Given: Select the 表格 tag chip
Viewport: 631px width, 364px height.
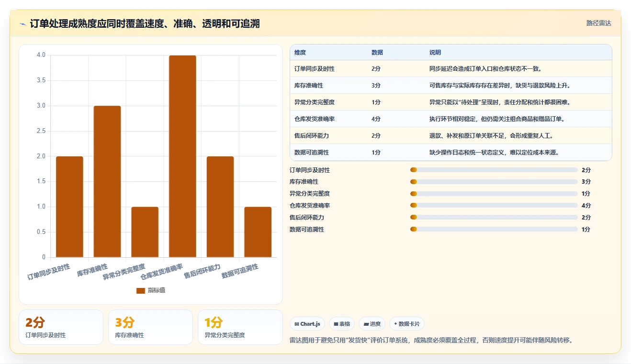Looking at the screenshot, I should (x=342, y=324).
